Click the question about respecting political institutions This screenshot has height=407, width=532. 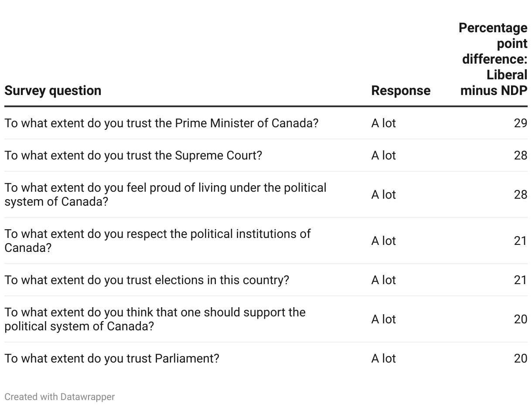pos(158,241)
